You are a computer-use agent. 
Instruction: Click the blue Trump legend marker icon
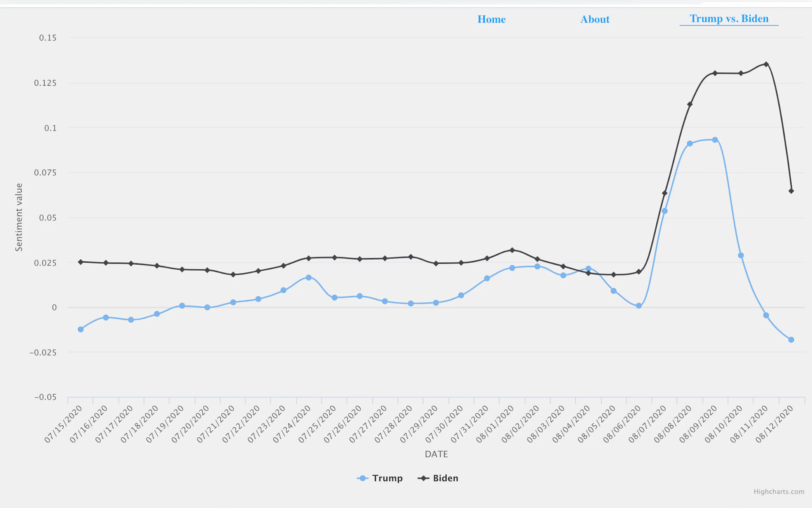pyautogui.click(x=363, y=478)
